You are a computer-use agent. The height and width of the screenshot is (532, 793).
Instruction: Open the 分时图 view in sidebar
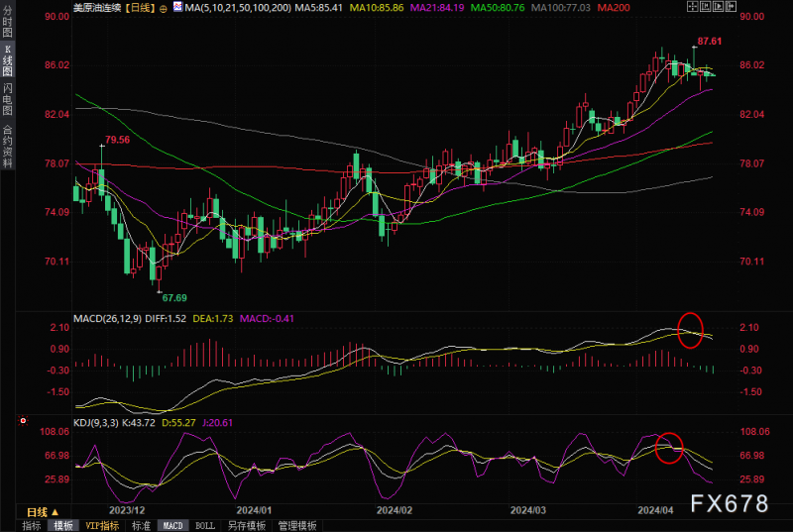coord(7,22)
